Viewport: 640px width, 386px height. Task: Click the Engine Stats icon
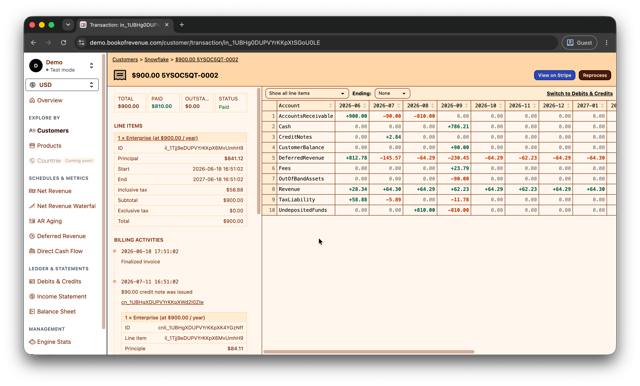32,342
